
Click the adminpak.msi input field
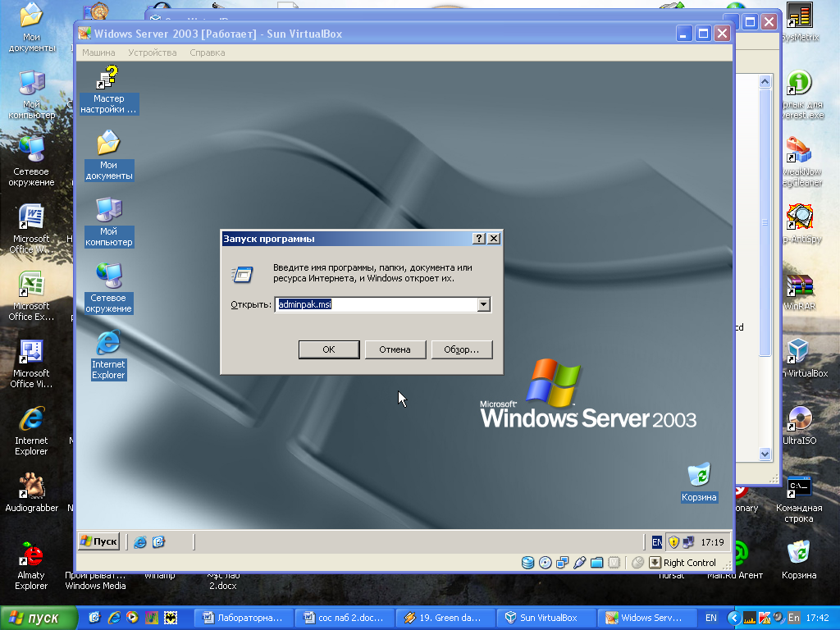pyautogui.click(x=377, y=304)
